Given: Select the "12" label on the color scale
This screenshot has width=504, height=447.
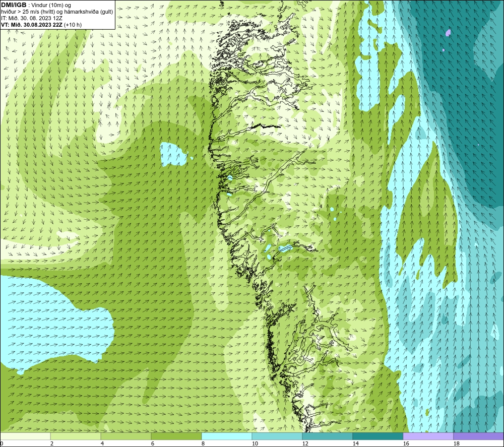Looking at the screenshot, I should click(x=305, y=444).
